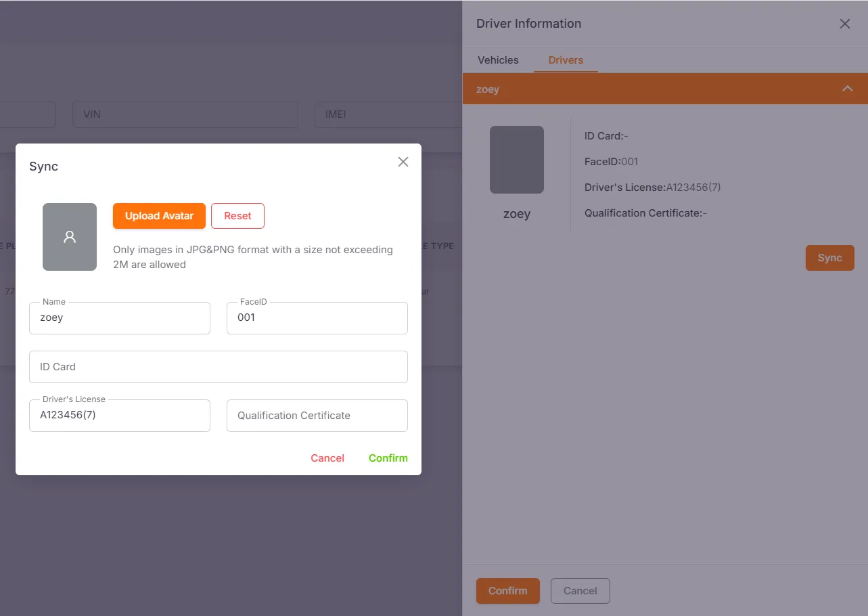868x616 pixels.
Task: Click the avatar placeholder person icon
Action: [x=70, y=237]
